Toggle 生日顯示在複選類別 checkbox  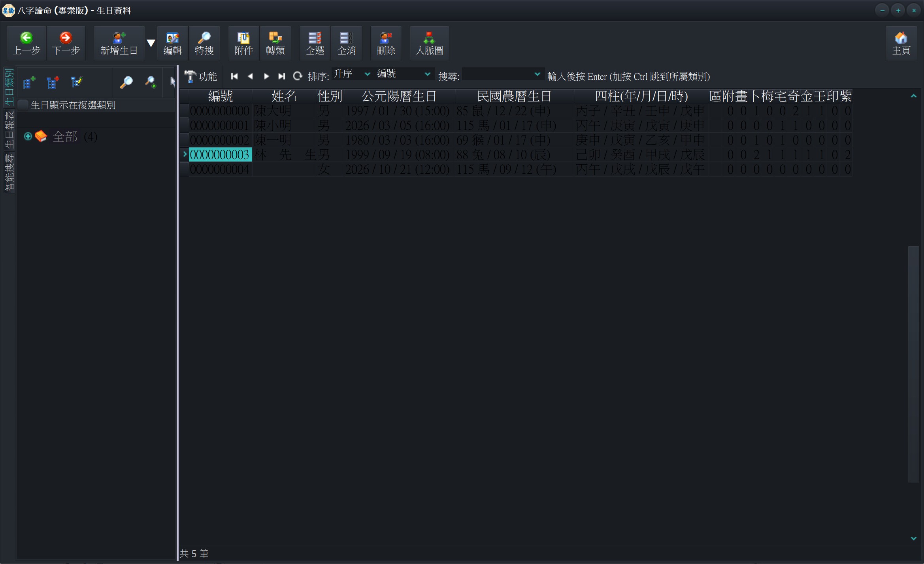click(23, 105)
